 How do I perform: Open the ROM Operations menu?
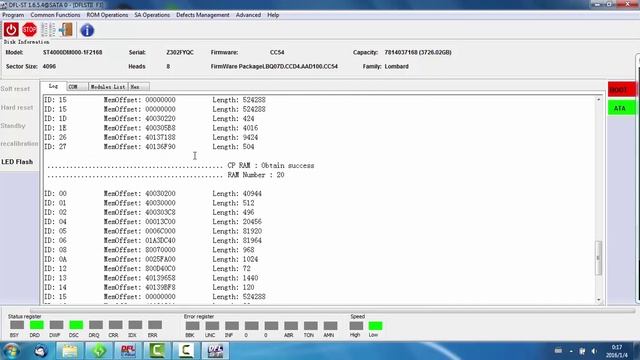[x=107, y=15]
